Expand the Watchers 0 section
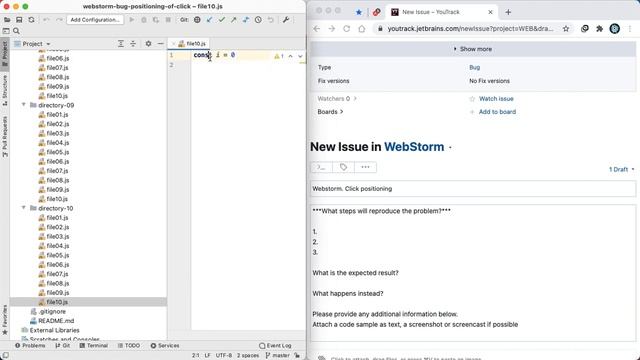 pos(337,99)
